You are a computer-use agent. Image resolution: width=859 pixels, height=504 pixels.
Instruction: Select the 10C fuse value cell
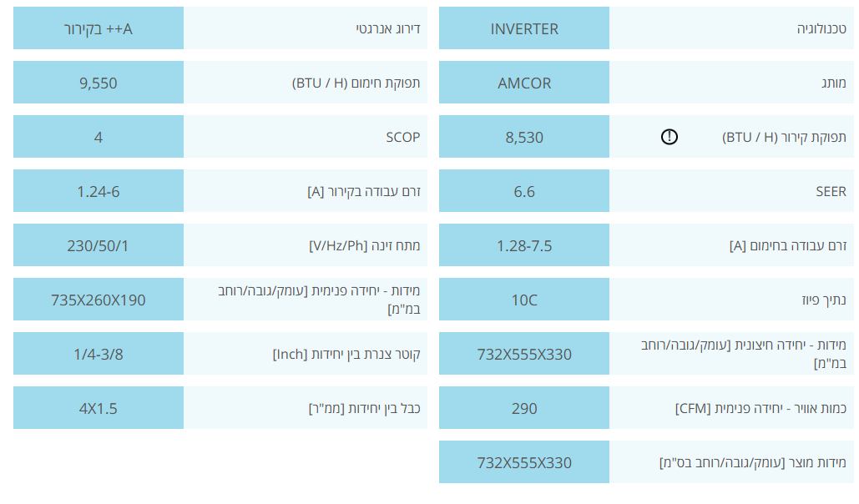(523, 299)
